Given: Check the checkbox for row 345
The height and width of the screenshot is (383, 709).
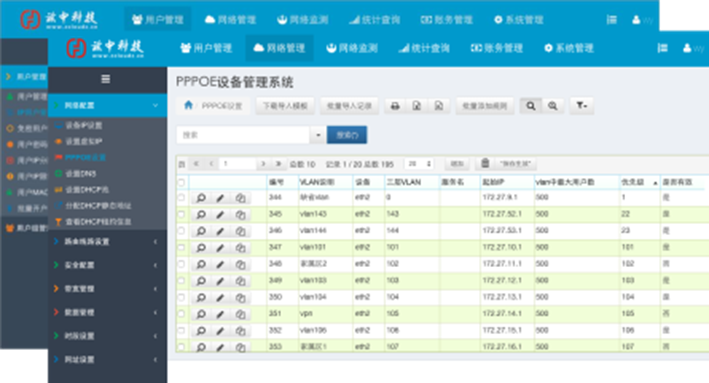Looking at the screenshot, I should (181, 214).
